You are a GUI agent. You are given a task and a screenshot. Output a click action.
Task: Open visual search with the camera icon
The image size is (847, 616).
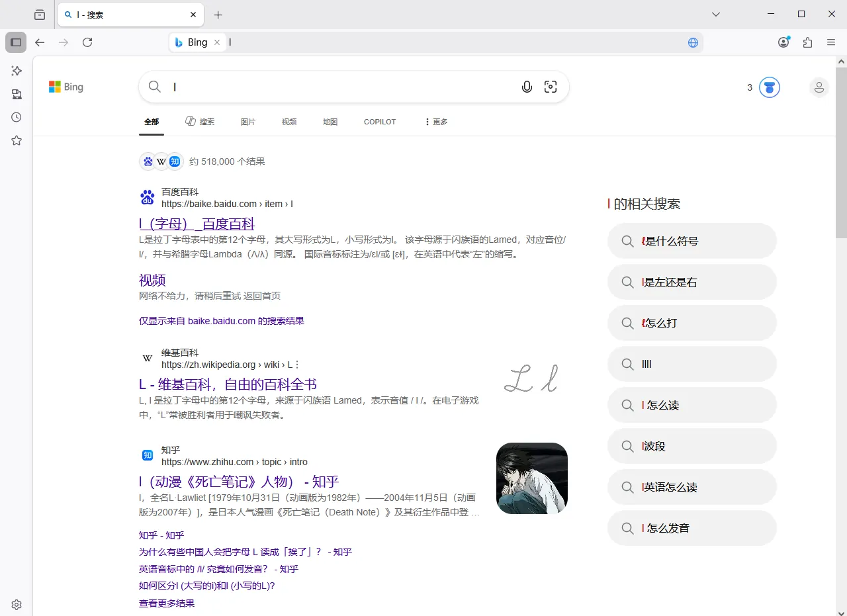coord(551,87)
